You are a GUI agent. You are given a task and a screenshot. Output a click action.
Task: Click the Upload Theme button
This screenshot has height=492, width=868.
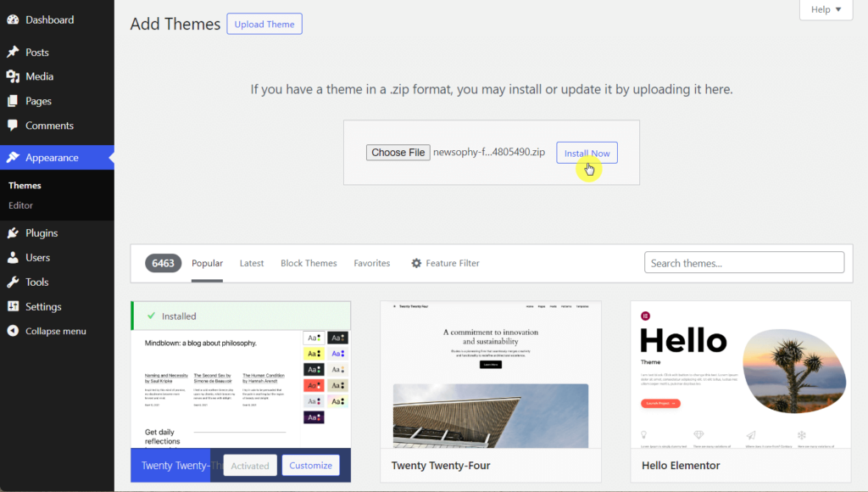pos(264,24)
